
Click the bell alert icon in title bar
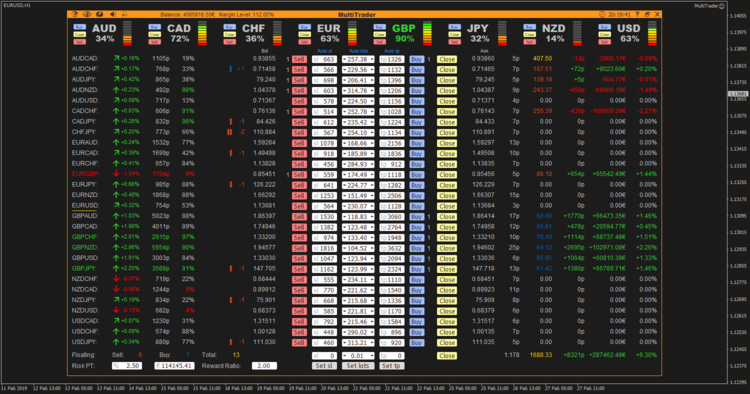[x=124, y=14]
